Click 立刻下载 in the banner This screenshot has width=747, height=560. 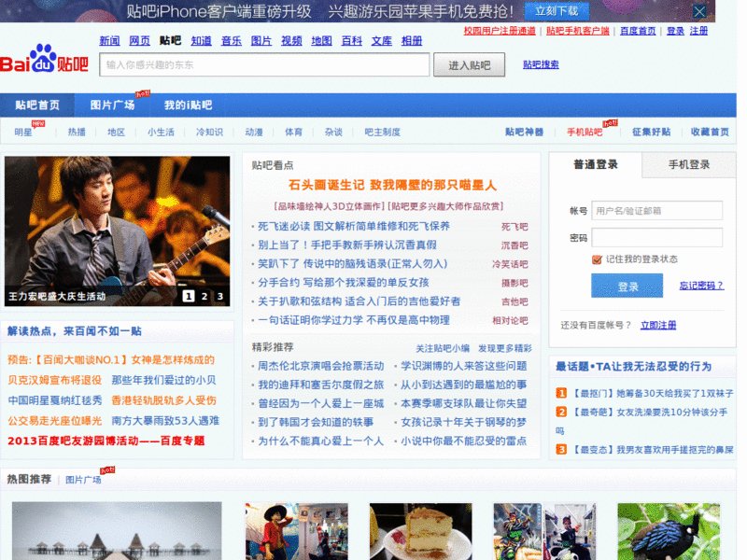(x=557, y=11)
